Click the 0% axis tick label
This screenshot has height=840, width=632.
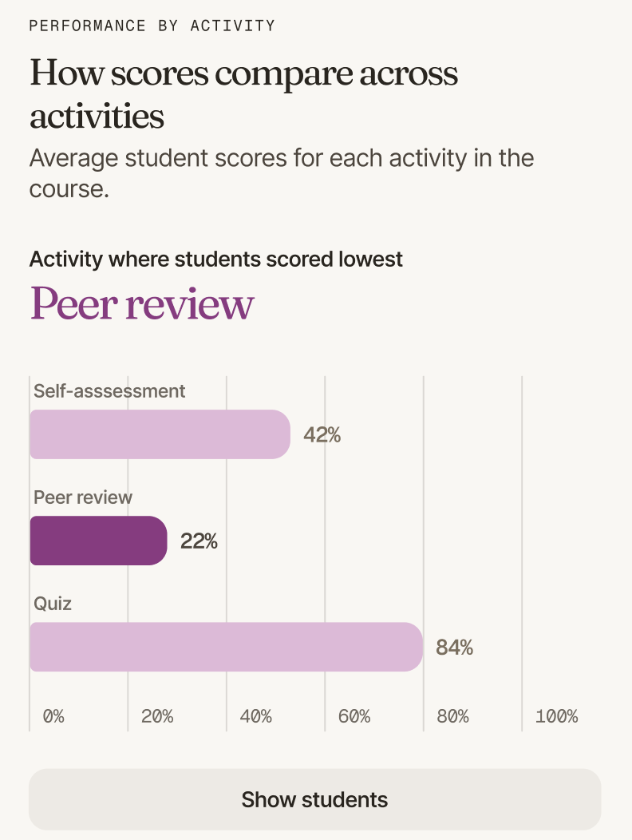(53, 716)
